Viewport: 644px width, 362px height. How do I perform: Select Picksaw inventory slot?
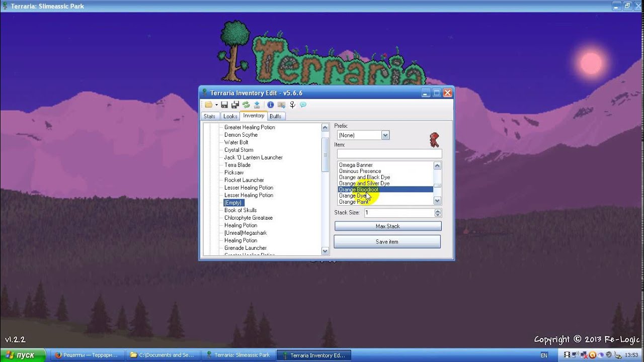pyautogui.click(x=234, y=172)
